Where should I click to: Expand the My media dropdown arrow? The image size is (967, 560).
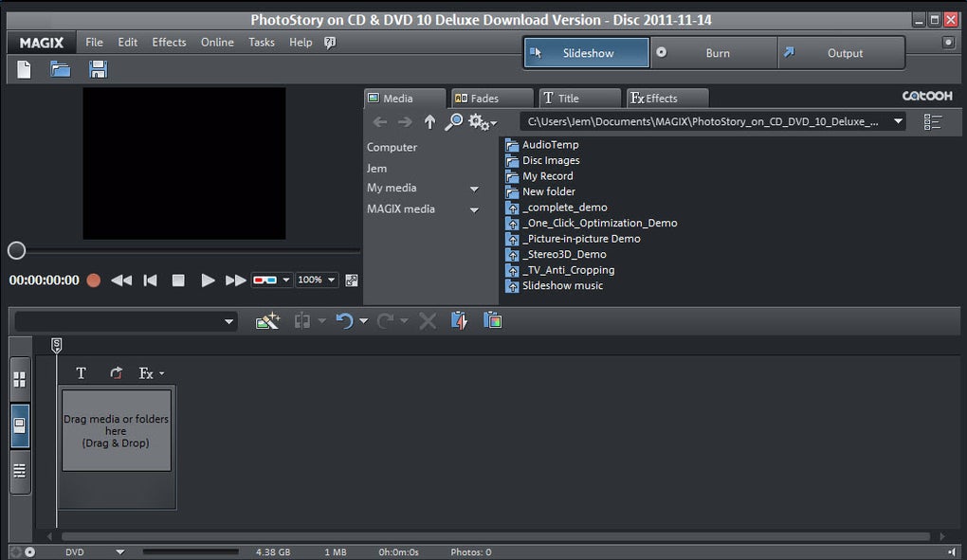pos(474,189)
